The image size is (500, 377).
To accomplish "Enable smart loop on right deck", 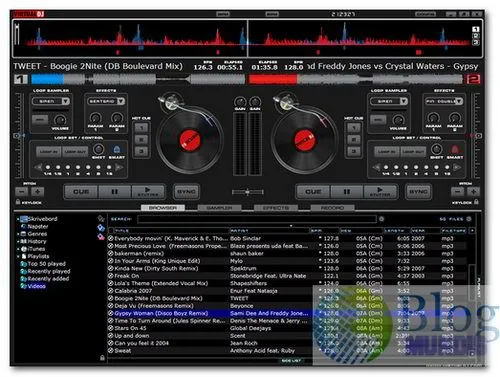I will (x=454, y=149).
